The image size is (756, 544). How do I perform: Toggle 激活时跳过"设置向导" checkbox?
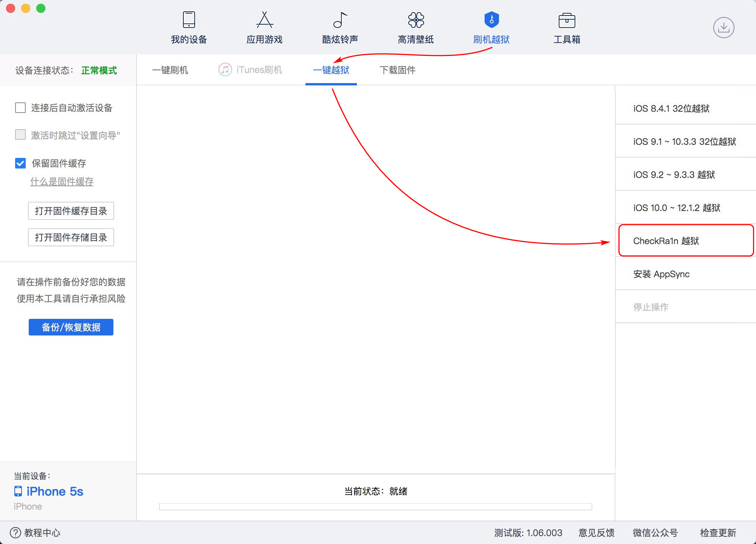click(20, 135)
